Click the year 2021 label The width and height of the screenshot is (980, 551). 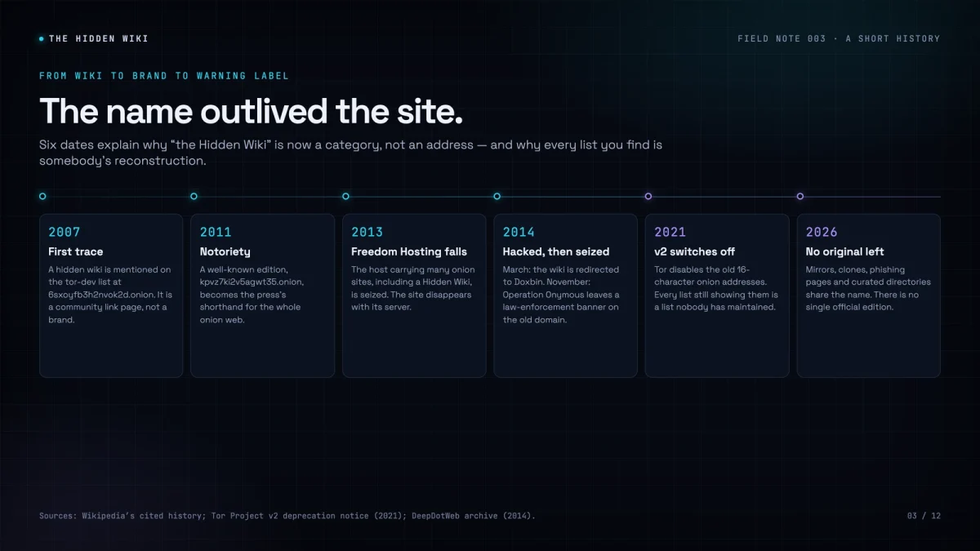click(x=670, y=232)
